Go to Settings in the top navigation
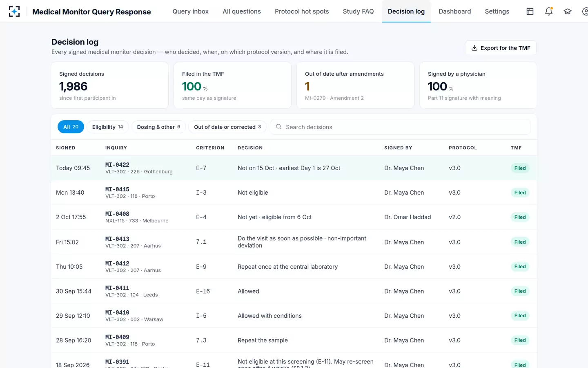Screen dimensions: 588x368 pos(497,11)
